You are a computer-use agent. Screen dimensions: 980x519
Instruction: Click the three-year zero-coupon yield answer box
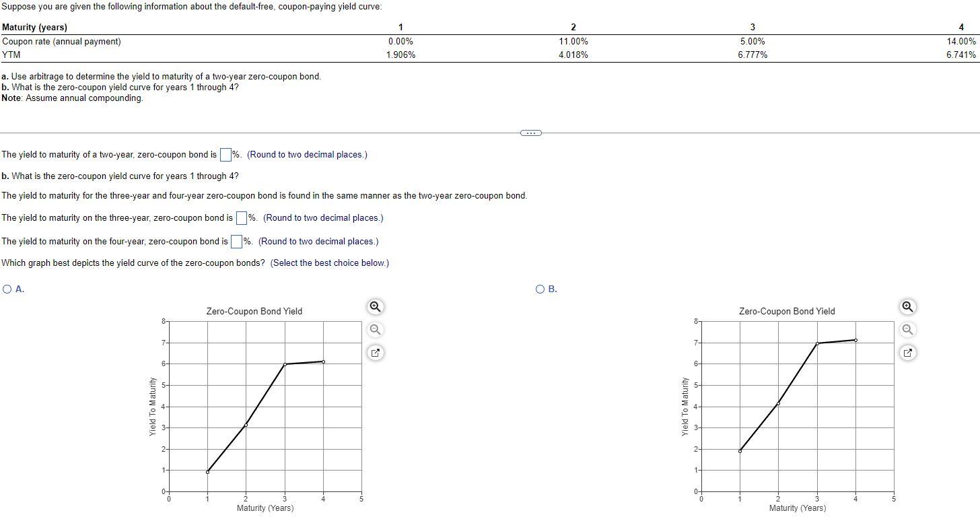pyautogui.click(x=240, y=217)
